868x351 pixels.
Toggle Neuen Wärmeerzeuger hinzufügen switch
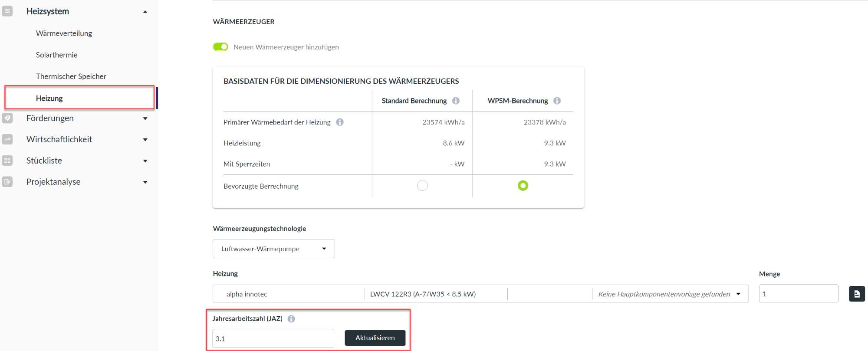tap(220, 47)
